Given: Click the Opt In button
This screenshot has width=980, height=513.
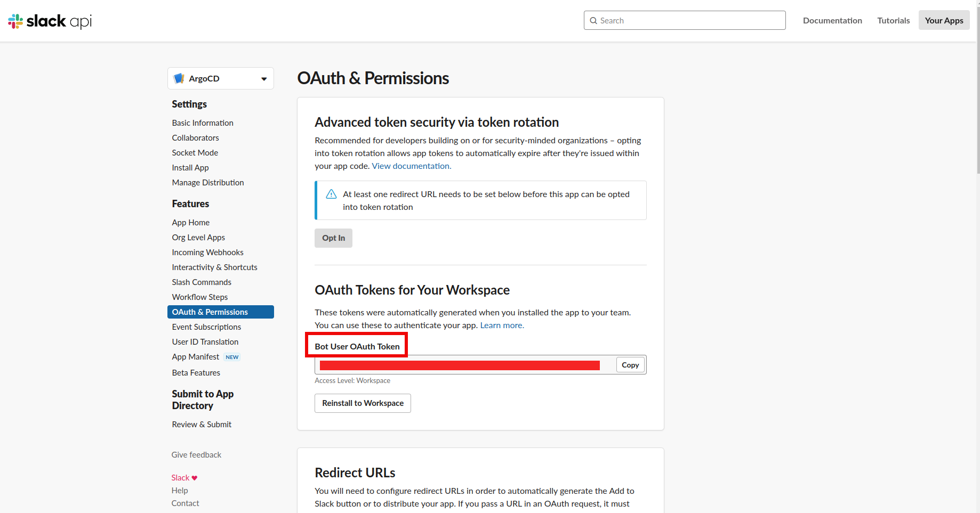Looking at the screenshot, I should click(x=333, y=238).
